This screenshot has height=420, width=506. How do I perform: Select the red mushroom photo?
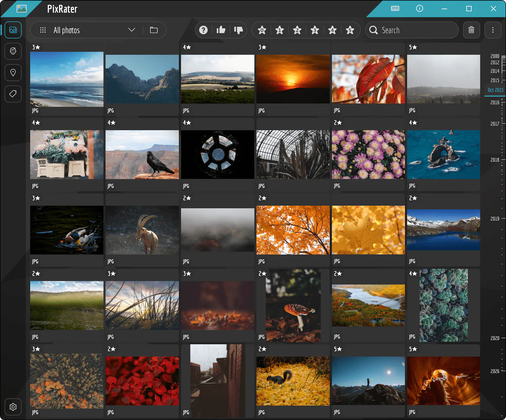point(293,306)
